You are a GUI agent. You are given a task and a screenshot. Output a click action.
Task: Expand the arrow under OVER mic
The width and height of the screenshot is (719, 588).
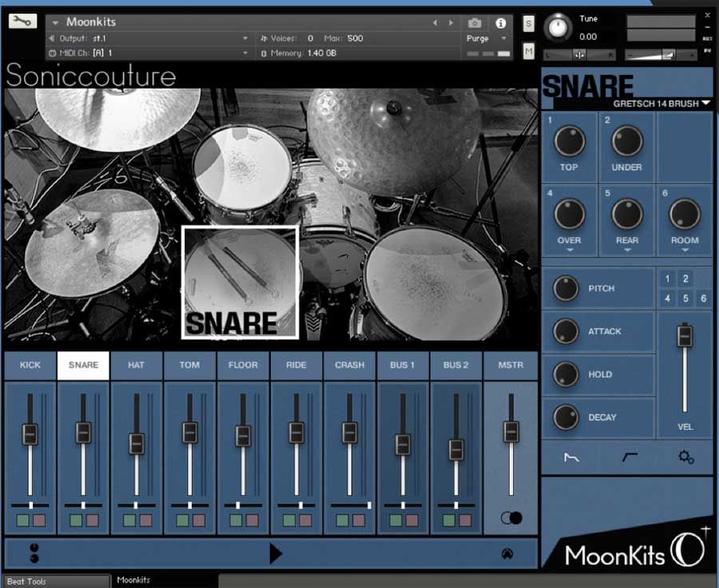pos(570,250)
